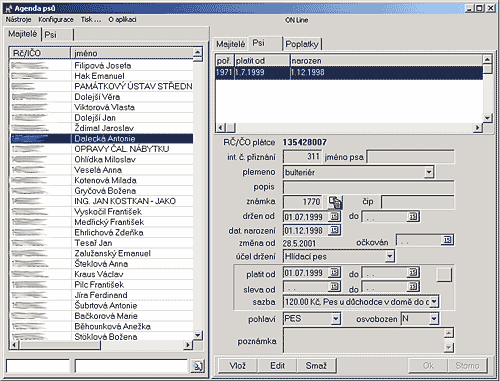
Task: Click the jméno psa input field
Action: (x=410, y=157)
